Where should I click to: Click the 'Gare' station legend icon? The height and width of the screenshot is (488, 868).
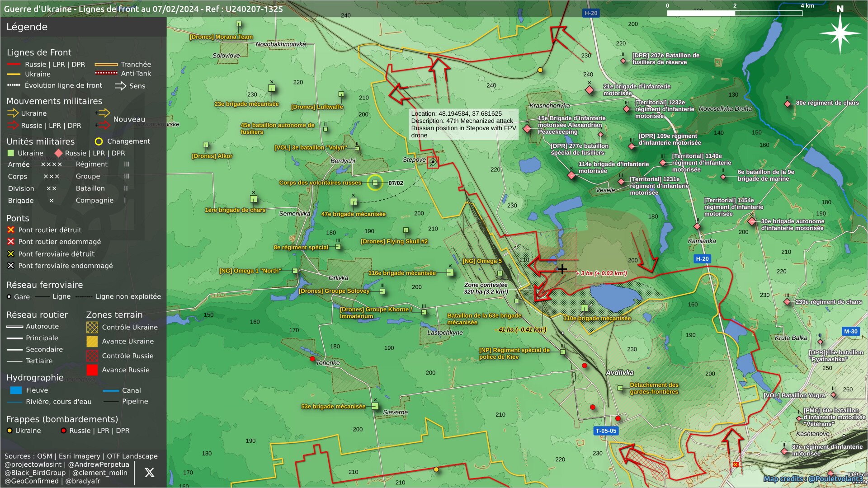(x=9, y=297)
